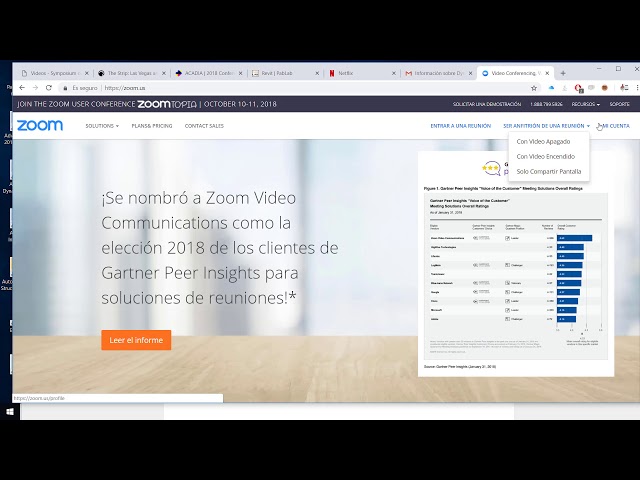Open a new browser tab with plus button

[563, 73]
